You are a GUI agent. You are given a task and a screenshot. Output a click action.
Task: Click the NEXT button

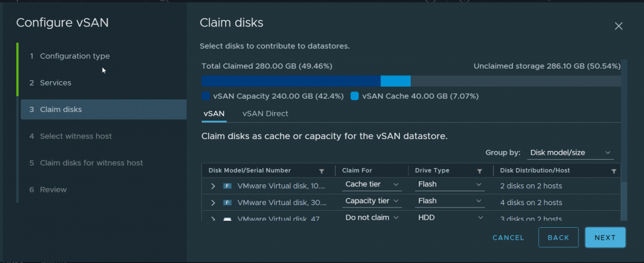(x=606, y=238)
